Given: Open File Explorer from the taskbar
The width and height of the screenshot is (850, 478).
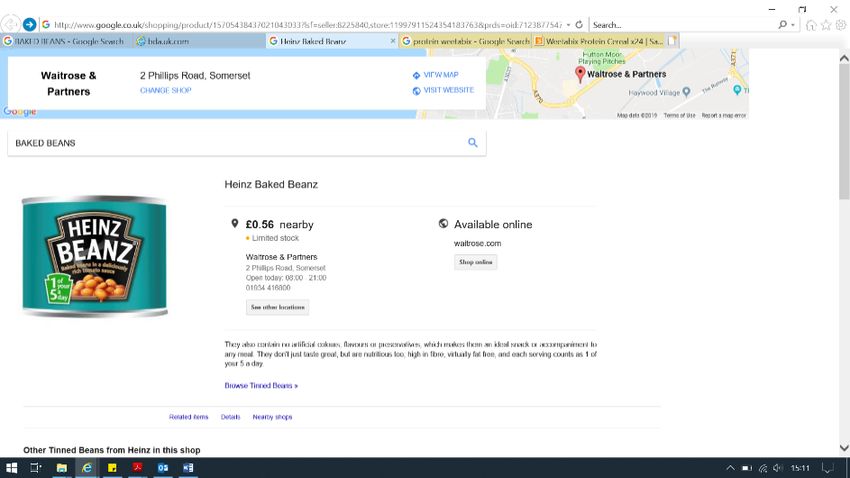Looking at the screenshot, I should tap(61, 468).
